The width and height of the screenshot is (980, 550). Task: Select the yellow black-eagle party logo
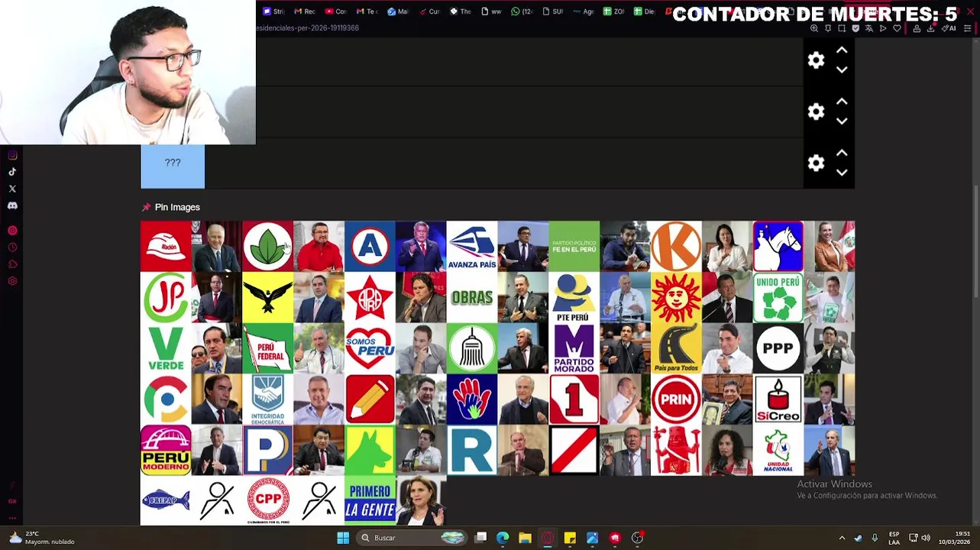tap(268, 297)
